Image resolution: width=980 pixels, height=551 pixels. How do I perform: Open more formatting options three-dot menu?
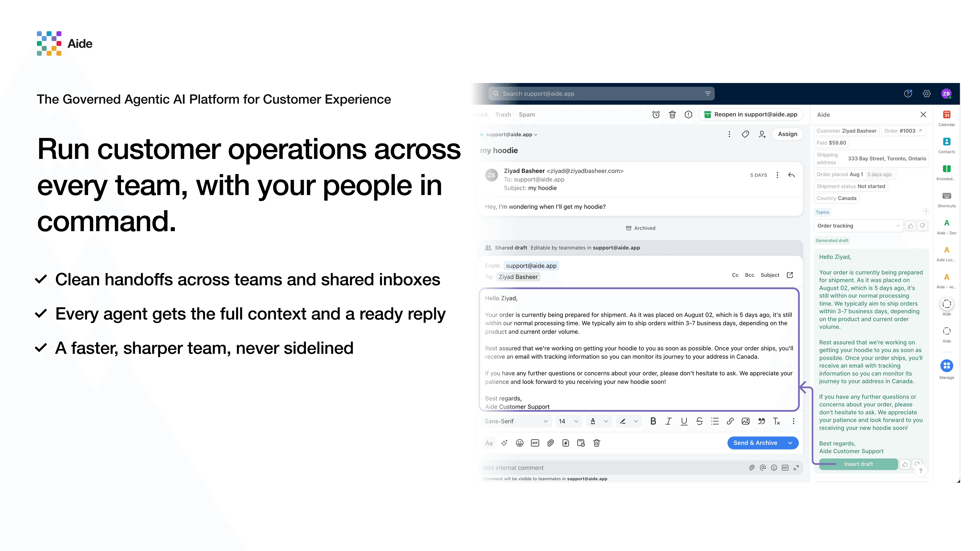(x=793, y=421)
